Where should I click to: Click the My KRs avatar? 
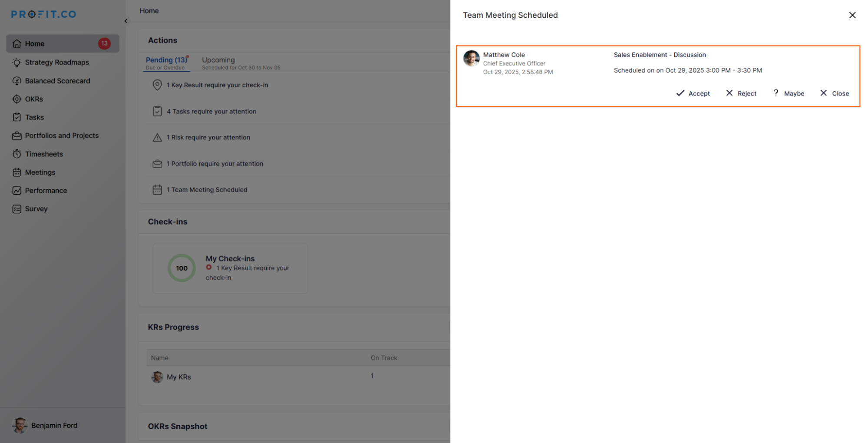pos(157,377)
